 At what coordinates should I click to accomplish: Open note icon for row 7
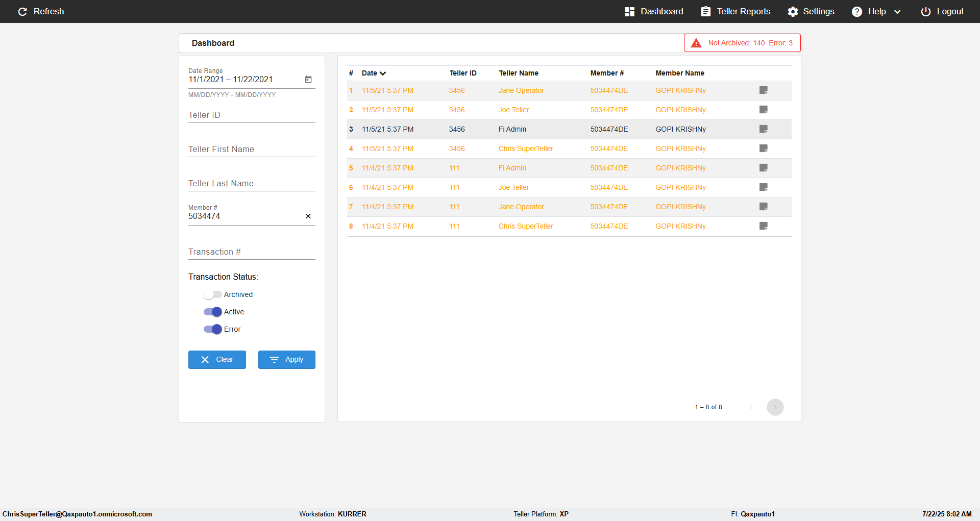(764, 207)
